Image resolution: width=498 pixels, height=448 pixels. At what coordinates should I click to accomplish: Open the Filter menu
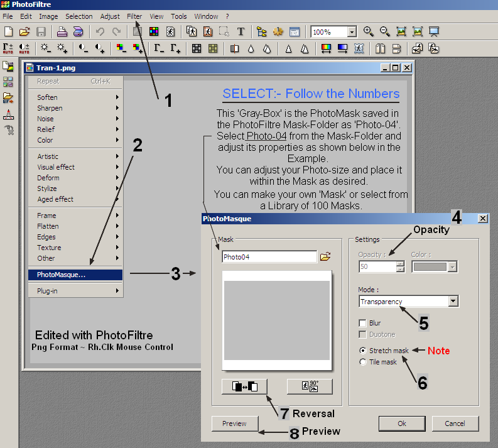click(134, 16)
